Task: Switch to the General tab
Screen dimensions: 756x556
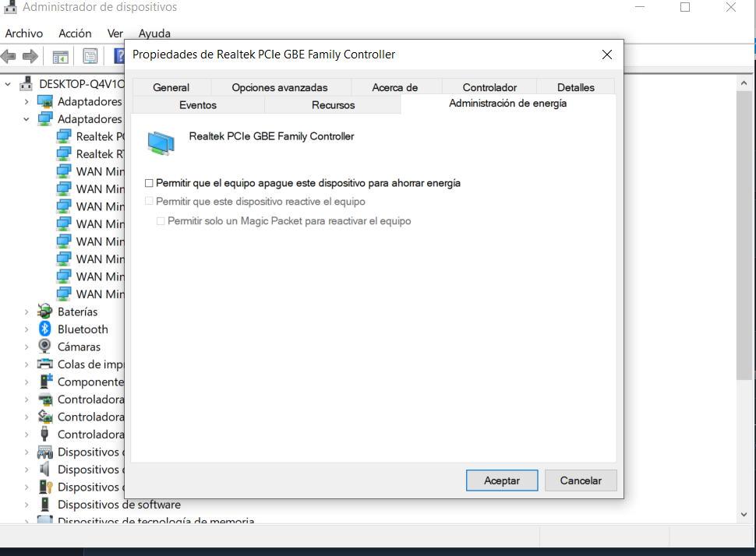Action: (171, 87)
